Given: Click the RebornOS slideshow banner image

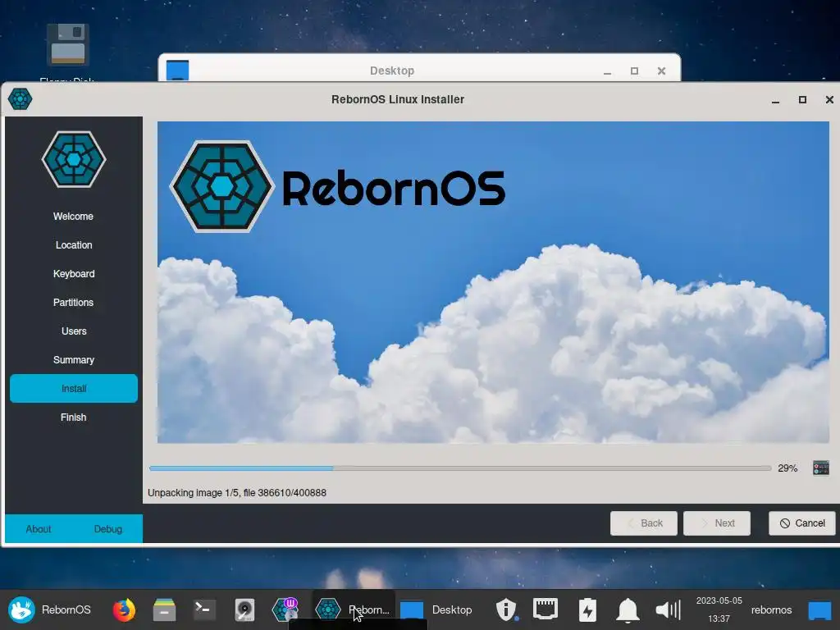Looking at the screenshot, I should click(493, 282).
